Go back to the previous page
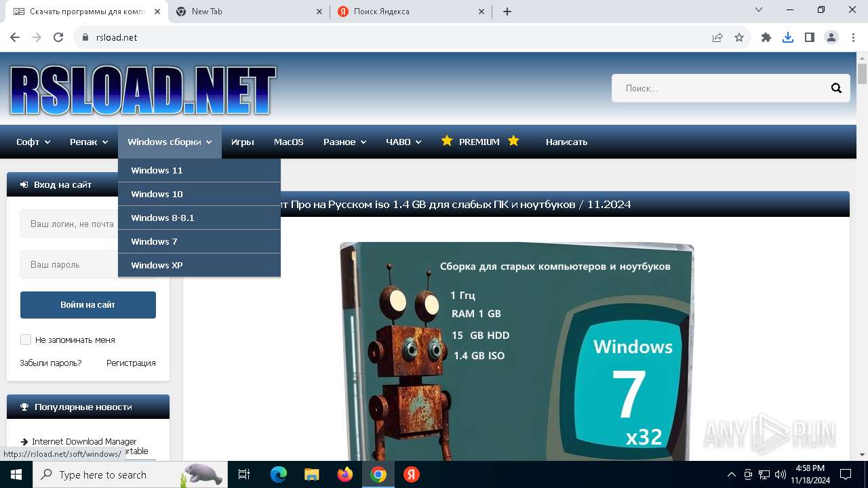The height and width of the screenshot is (488, 868). [15, 37]
